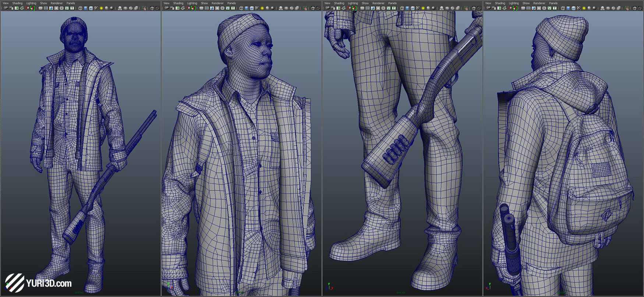
Task: Open View menu in upper-body view panel
Action: click(x=166, y=3)
